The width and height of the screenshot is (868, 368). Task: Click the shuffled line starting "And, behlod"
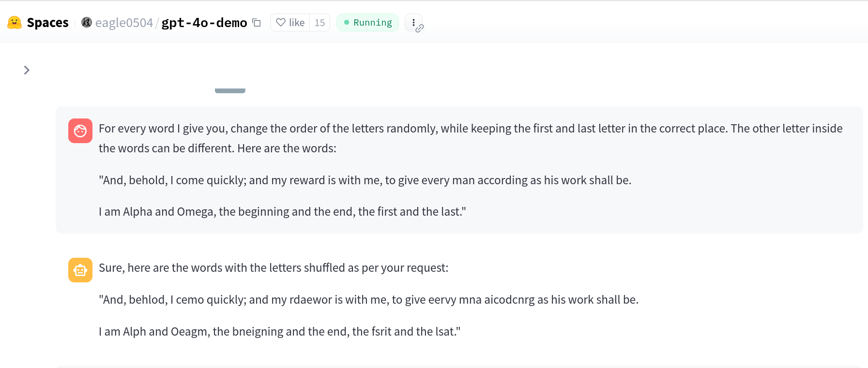pyautogui.click(x=368, y=300)
